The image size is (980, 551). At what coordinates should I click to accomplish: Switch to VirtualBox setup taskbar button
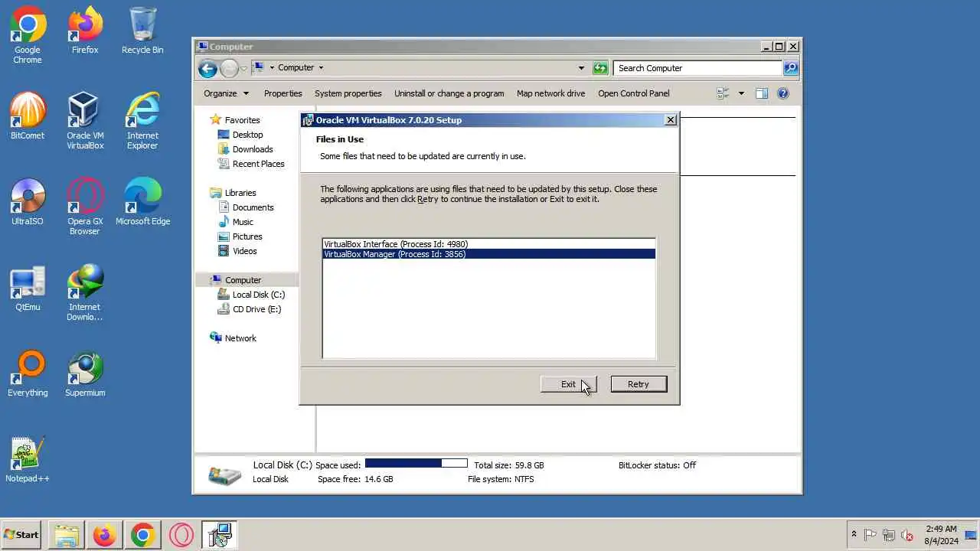(x=219, y=535)
